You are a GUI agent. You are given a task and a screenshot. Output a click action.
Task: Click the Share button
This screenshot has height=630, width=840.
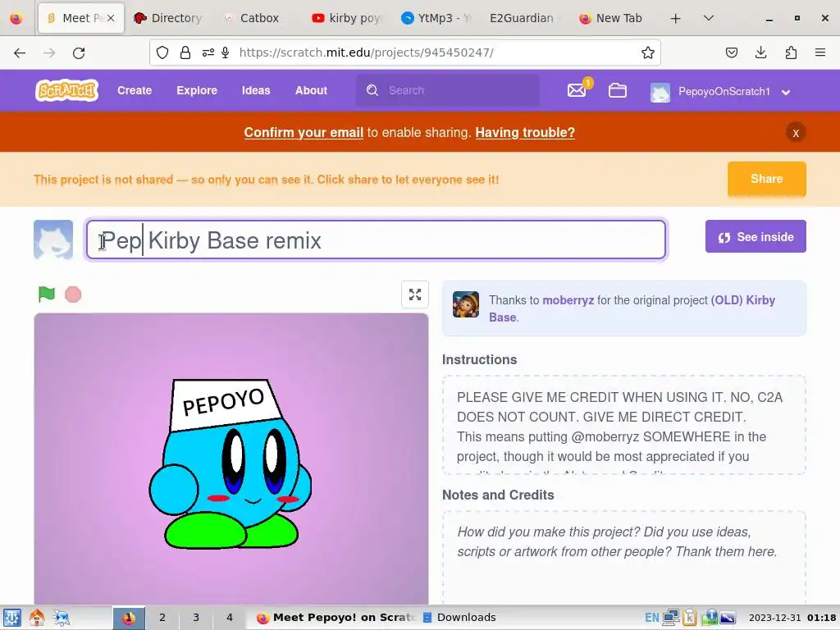(x=767, y=179)
